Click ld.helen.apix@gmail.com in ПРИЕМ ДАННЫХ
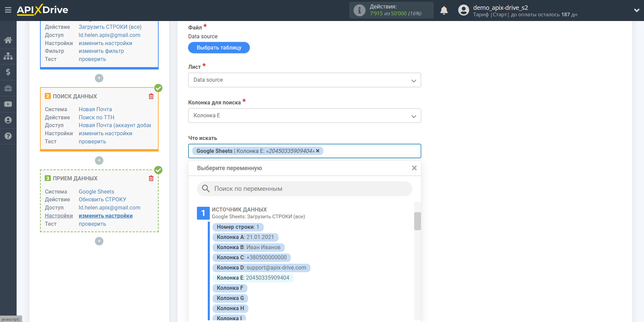The image size is (644, 322). pyautogui.click(x=109, y=207)
